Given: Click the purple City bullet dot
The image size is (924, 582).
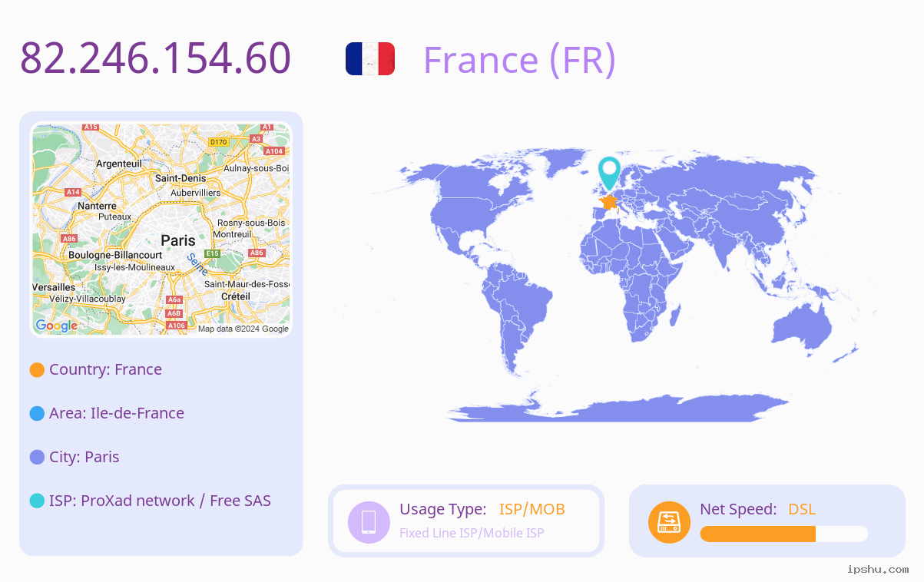Looking at the screenshot, I should pyautogui.click(x=37, y=458).
